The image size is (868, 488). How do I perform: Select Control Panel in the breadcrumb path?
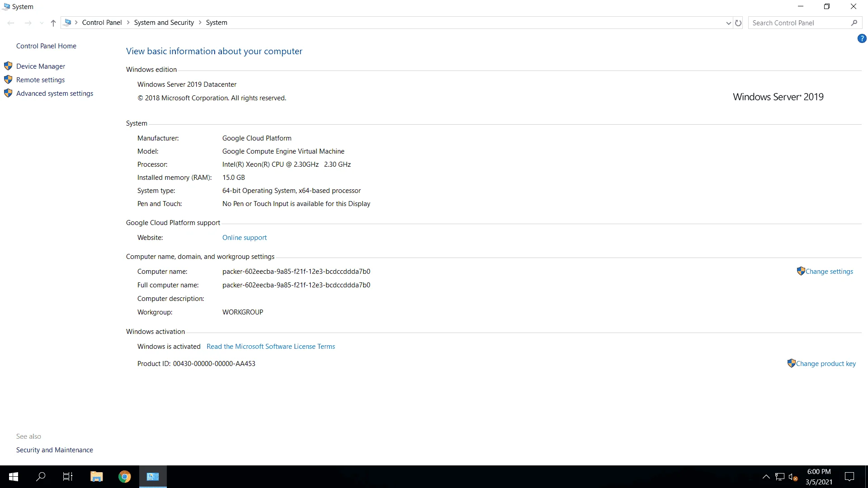coord(102,23)
